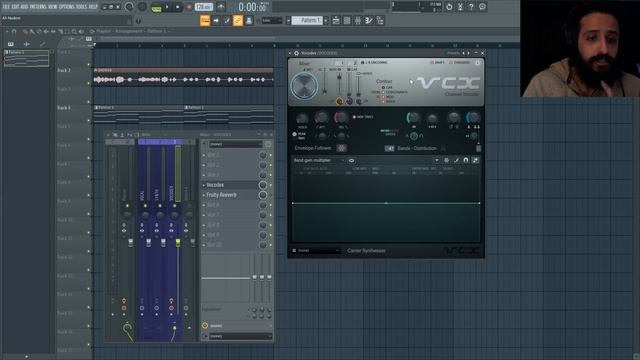Screen dimensions: 640x360
Task: Select the playlist Draw pencil tool
Action: coord(25,31)
